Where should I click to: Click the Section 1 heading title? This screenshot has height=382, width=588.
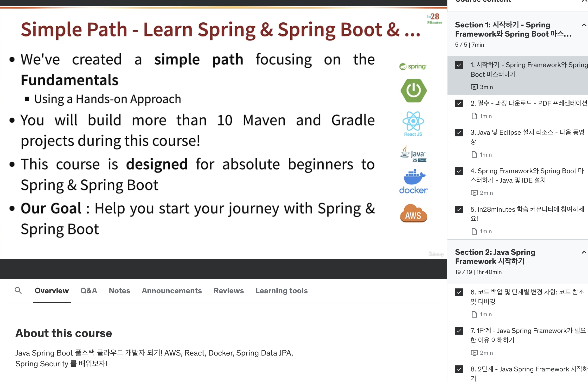coord(513,29)
